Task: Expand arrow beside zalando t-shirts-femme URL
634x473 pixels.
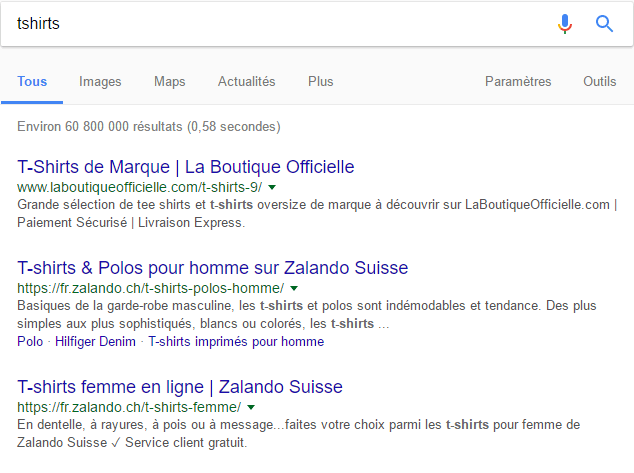Action: click(x=251, y=407)
